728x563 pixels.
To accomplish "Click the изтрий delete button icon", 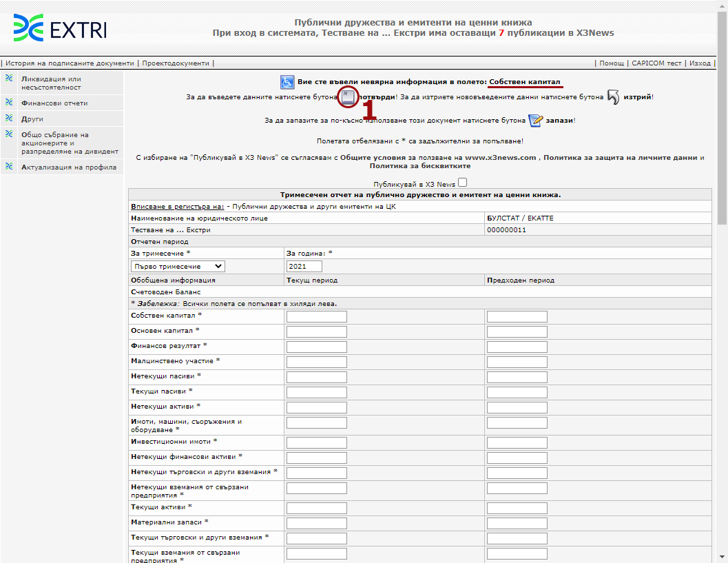I will [x=613, y=97].
